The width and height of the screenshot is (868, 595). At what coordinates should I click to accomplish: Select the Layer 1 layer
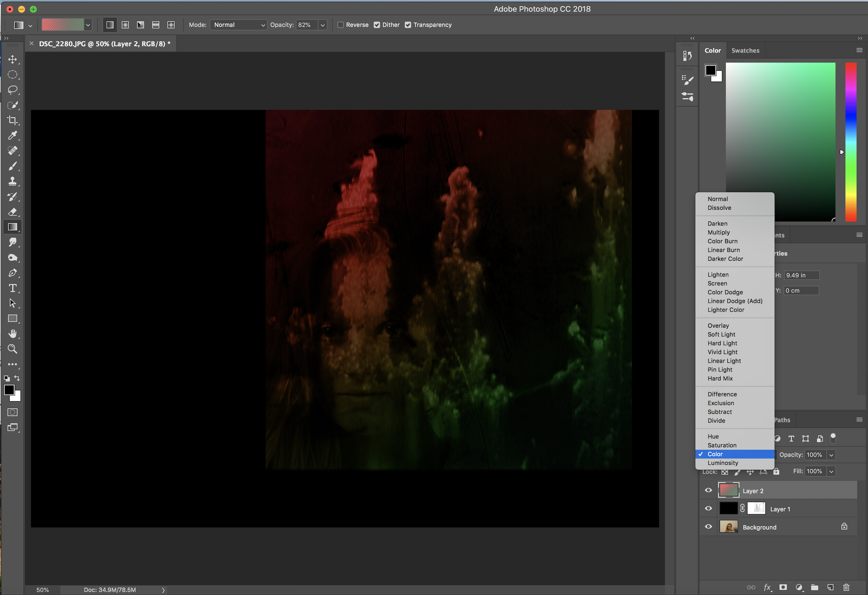tap(780, 509)
